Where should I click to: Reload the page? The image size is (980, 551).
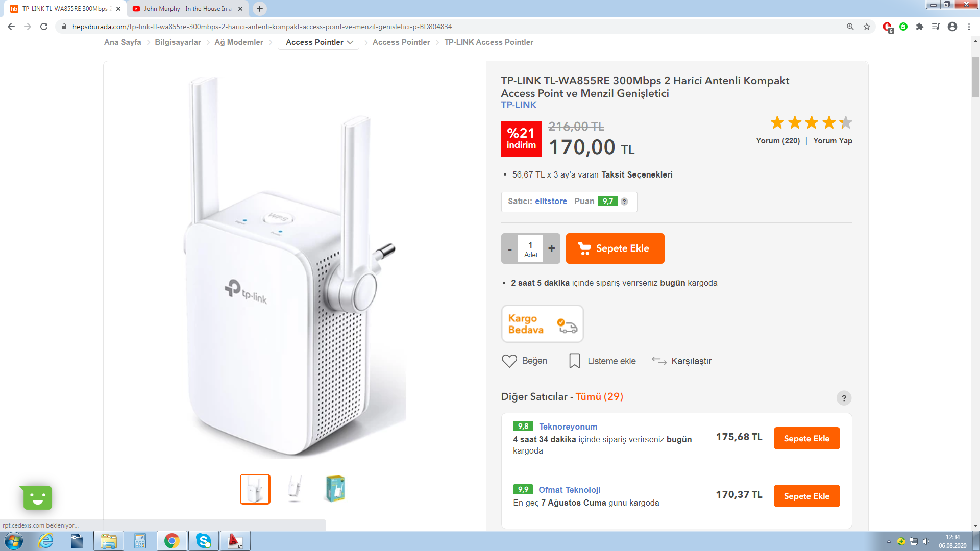44,27
